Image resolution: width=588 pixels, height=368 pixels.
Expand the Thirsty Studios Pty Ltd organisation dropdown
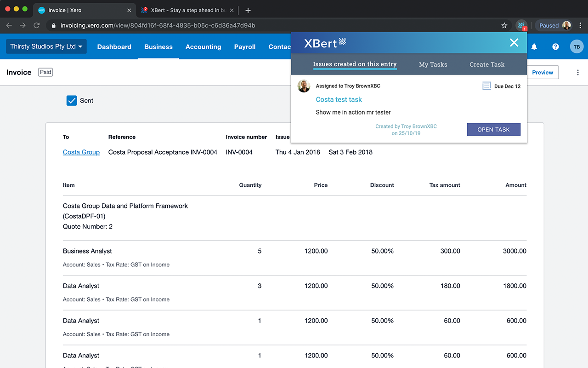click(x=46, y=46)
